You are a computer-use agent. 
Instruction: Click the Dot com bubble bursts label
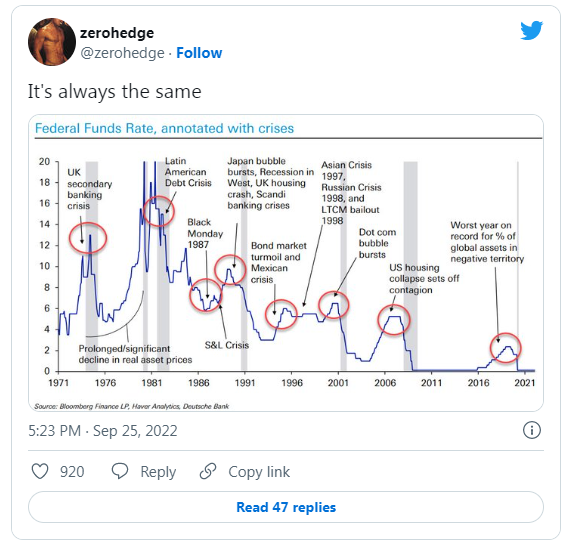pos(377,243)
